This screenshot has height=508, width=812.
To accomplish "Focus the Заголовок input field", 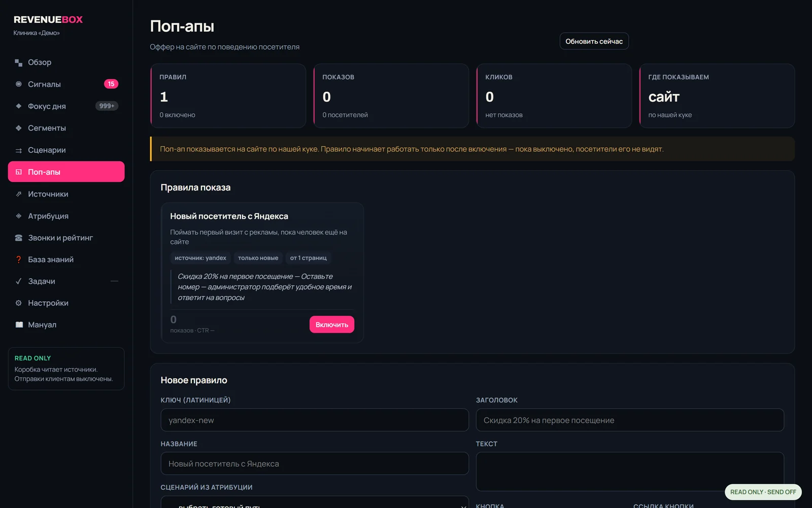I will coord(630,420).
